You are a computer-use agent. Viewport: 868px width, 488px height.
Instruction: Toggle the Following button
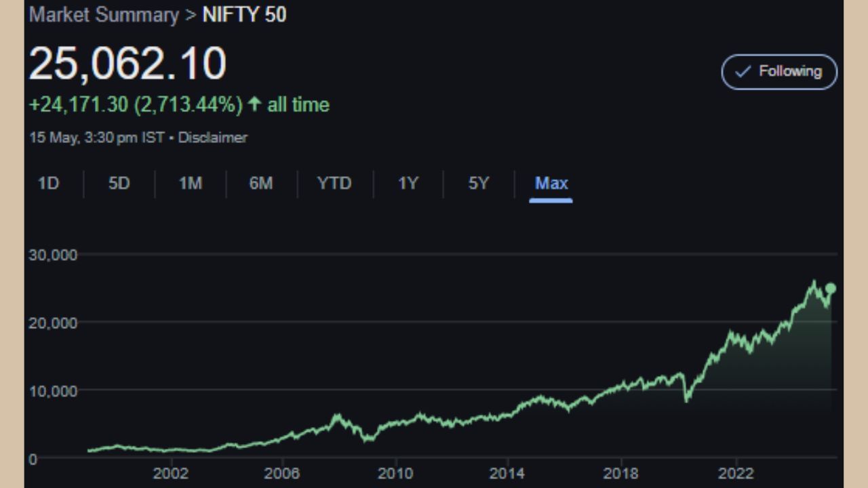779,72
